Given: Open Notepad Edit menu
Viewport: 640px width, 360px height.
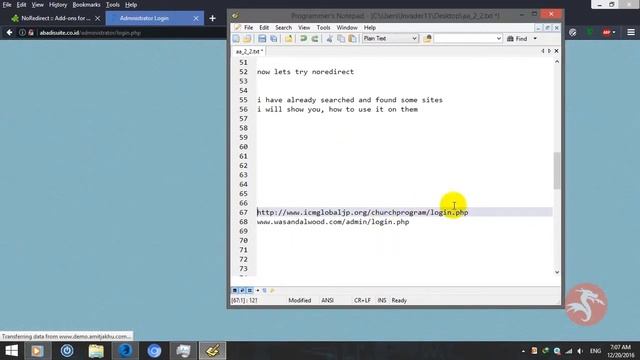Looking at the screenshot, I should pyautogui.click(x=264, y=27).
